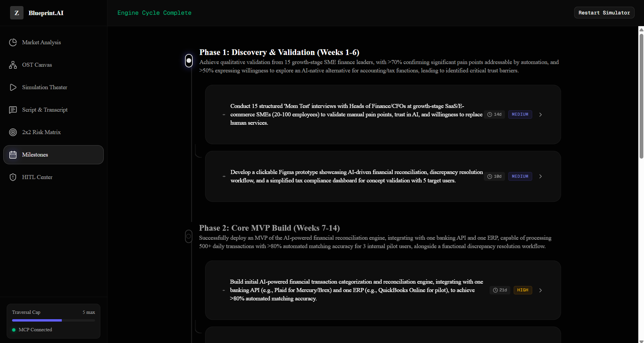Select the Phase 2 timeline marker
Viewport: 644px width, 343px height.
pos(189,236)
